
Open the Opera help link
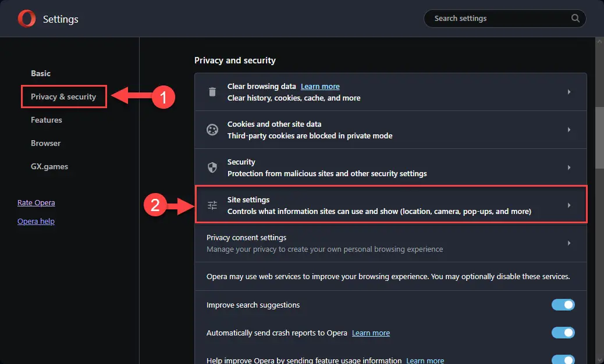click(x=36, y=221)
